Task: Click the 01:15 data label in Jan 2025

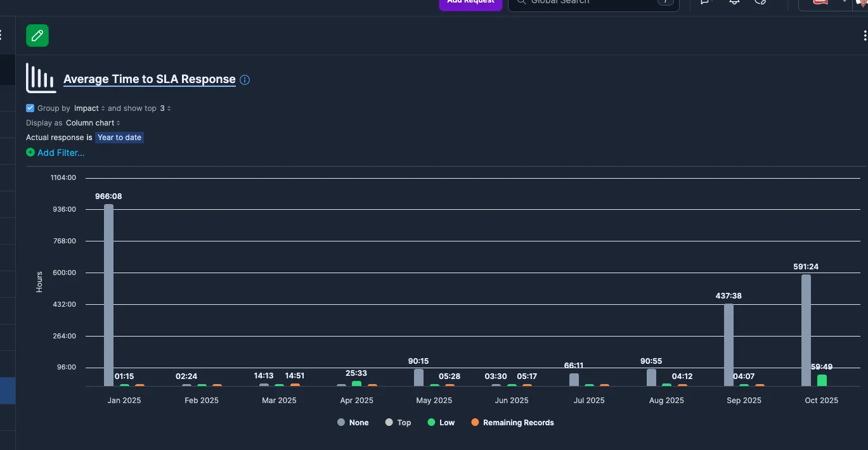Action: [124, 376]
